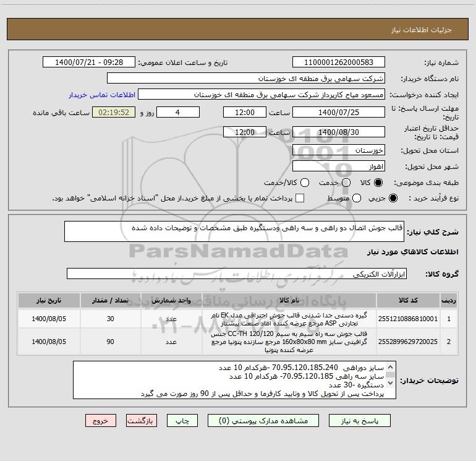Click the delivery city field اهواز

point(339,166)
